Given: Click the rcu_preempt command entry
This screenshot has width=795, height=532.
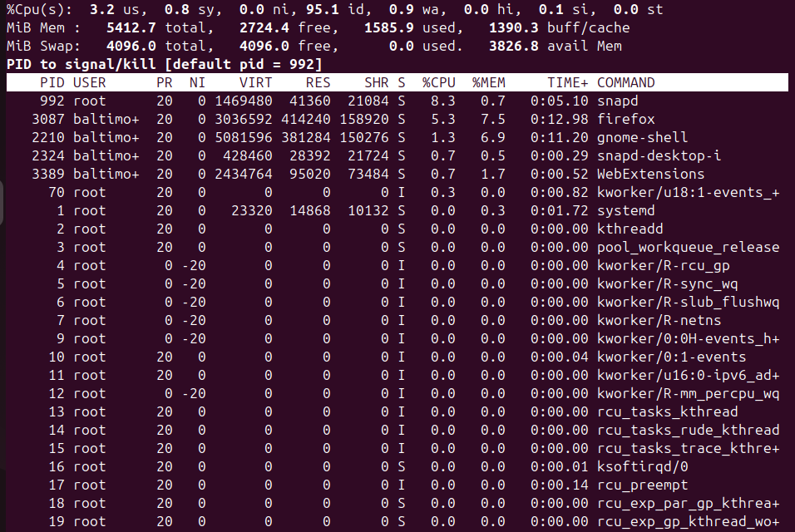Looking at the screenshot, I should point(642,484).
